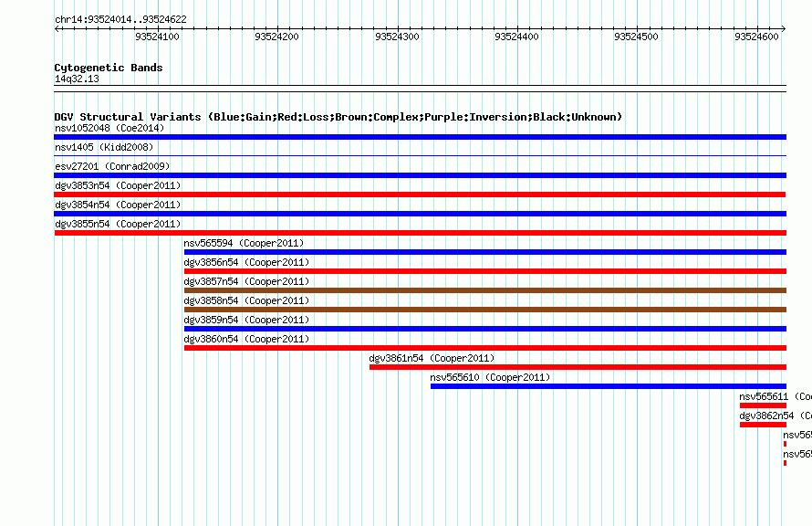Click the blue gain bar for esv27201
The image size is (812, 526).
pos(420,175)
